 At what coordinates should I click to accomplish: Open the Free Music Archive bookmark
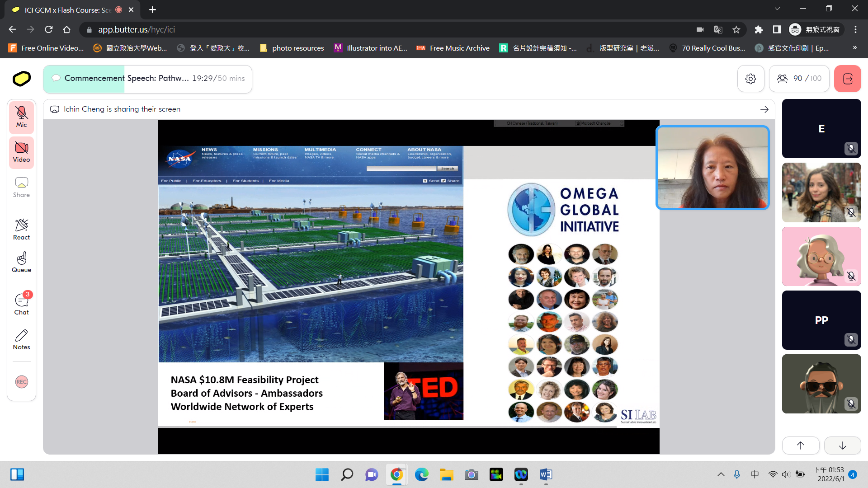point(453,48)
